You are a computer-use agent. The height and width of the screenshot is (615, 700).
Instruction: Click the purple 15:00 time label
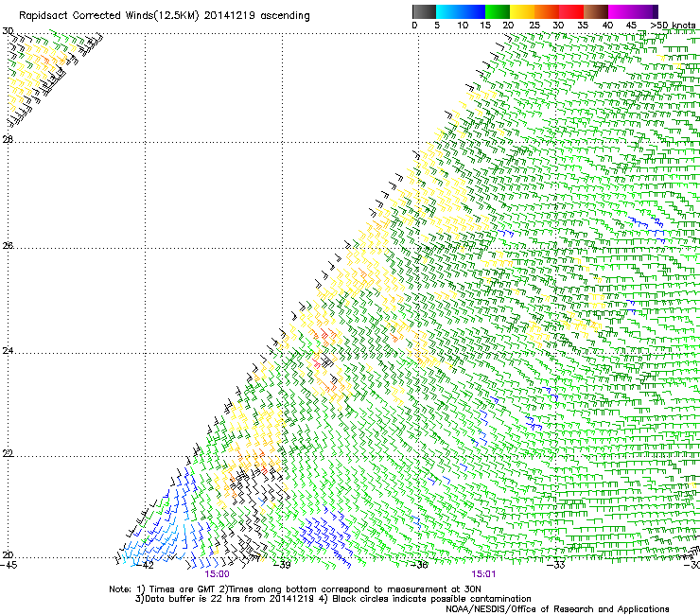(217, 574)
